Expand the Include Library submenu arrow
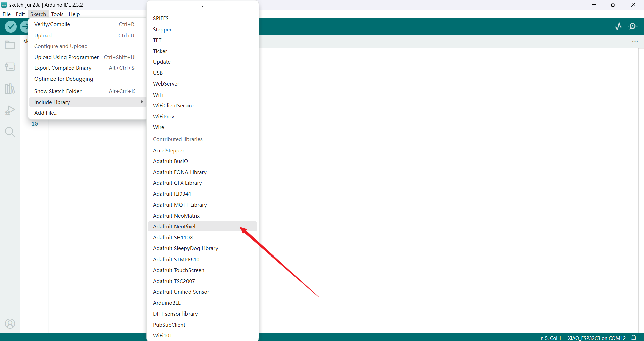 coord(142,102)
